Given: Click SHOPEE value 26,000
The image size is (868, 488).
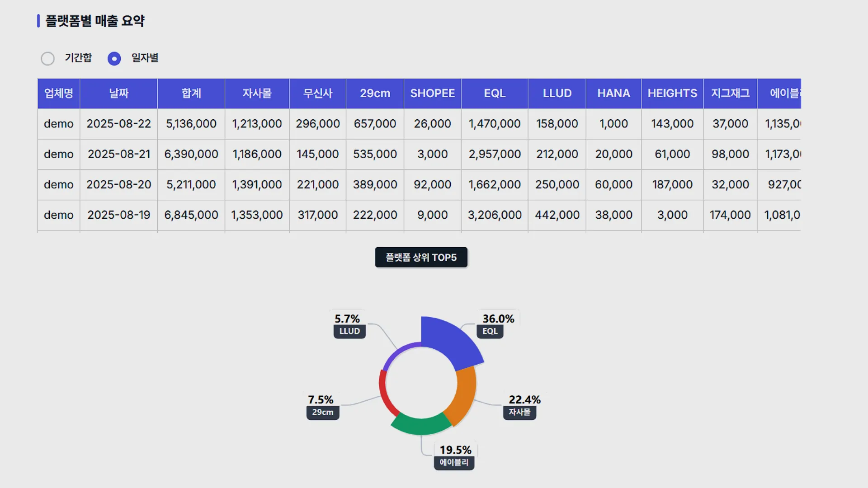Looking at the screenshot, I should (433, 124).
